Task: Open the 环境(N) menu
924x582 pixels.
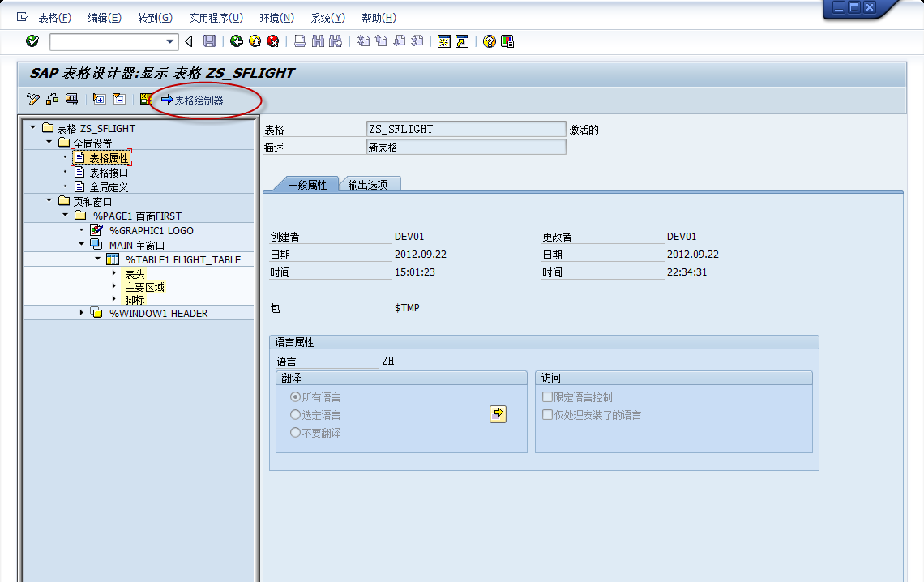Action: [x=277, y=18]
